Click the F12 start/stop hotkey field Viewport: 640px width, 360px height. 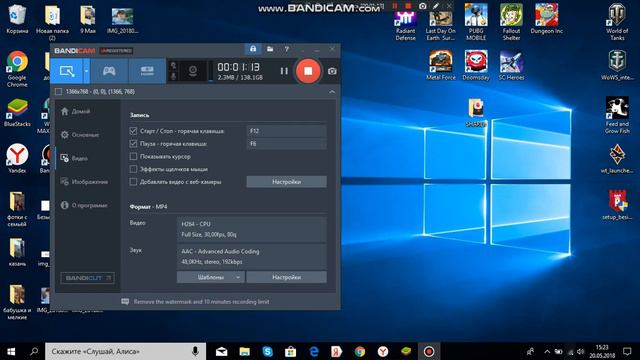pyautogui.click(x=287, y=131)
